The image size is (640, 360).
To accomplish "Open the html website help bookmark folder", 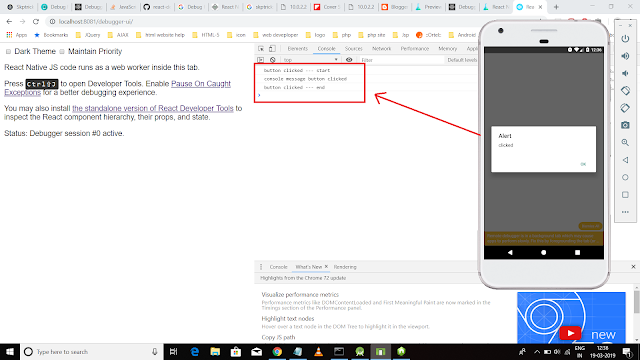I will pos(160,35).
